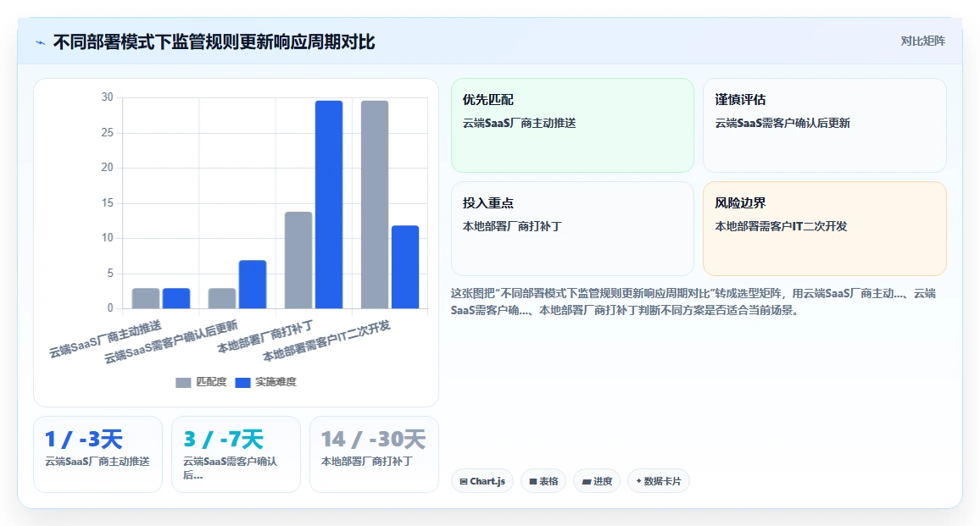
Task: Click the 表格 tag
Action: [x=543, y=481]
